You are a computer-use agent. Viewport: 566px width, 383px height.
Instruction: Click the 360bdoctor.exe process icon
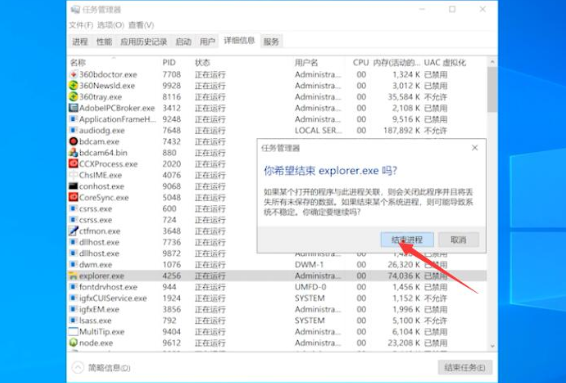pos(73,74)
